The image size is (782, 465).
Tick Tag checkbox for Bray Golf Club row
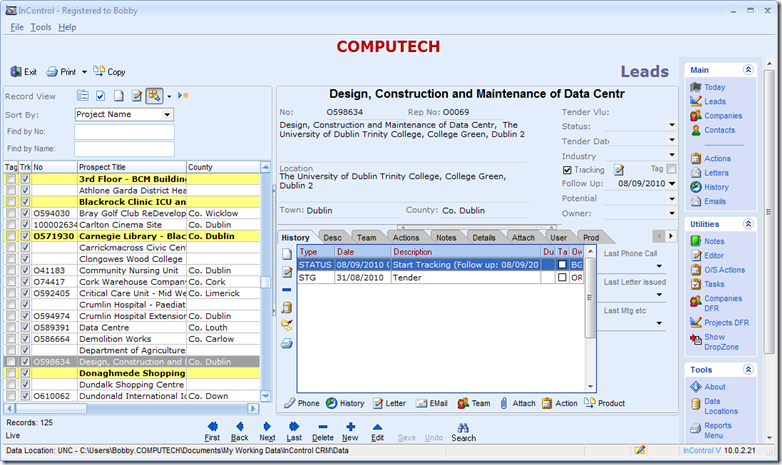point(10,214)
